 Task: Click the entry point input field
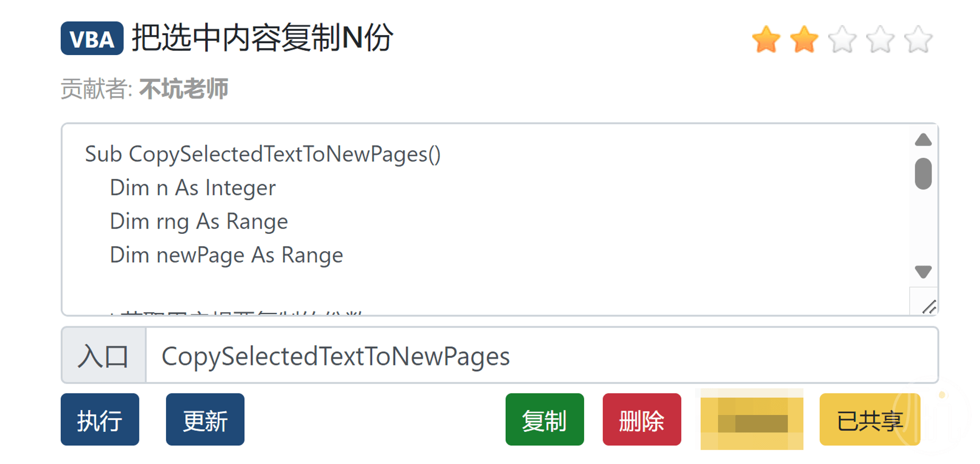pos(541,355)
